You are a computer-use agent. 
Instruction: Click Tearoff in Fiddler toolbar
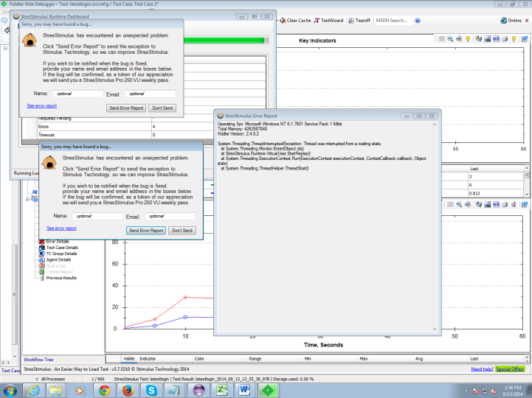pyautogui.click(x=359, y=21)
